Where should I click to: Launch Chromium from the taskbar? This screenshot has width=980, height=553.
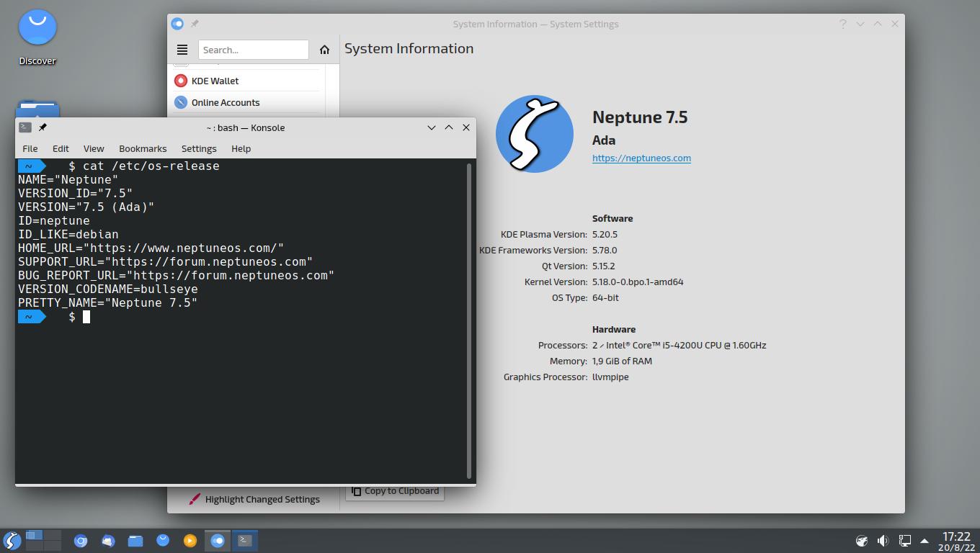(81, 541)
